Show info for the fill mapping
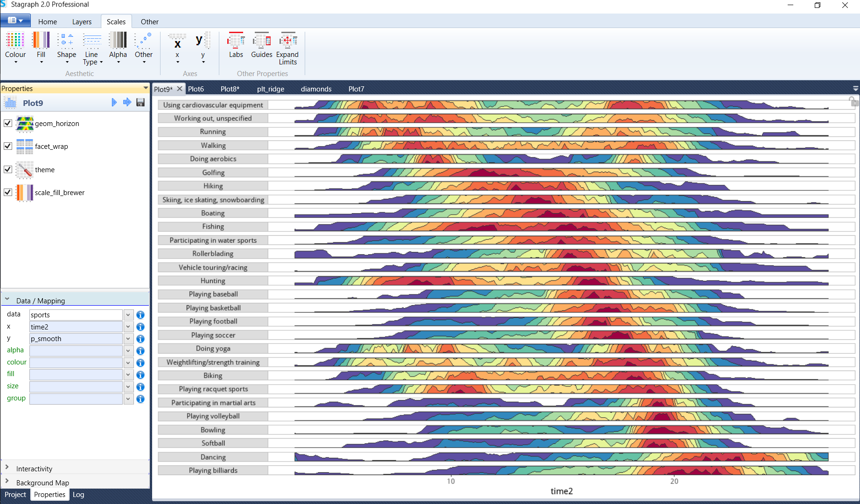 pyautogui.click(x=140, y=375)
